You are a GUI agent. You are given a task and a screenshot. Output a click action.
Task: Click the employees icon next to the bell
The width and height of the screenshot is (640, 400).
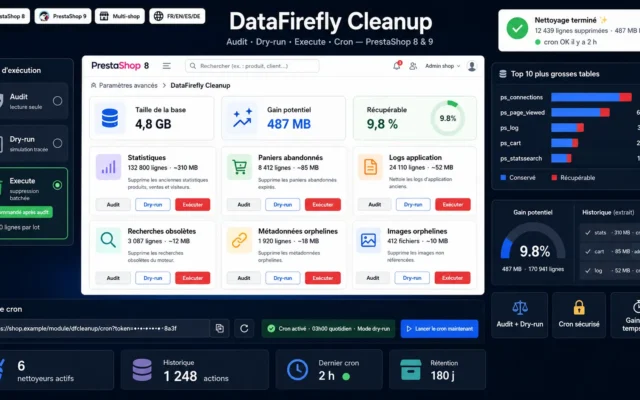[413, 66]
